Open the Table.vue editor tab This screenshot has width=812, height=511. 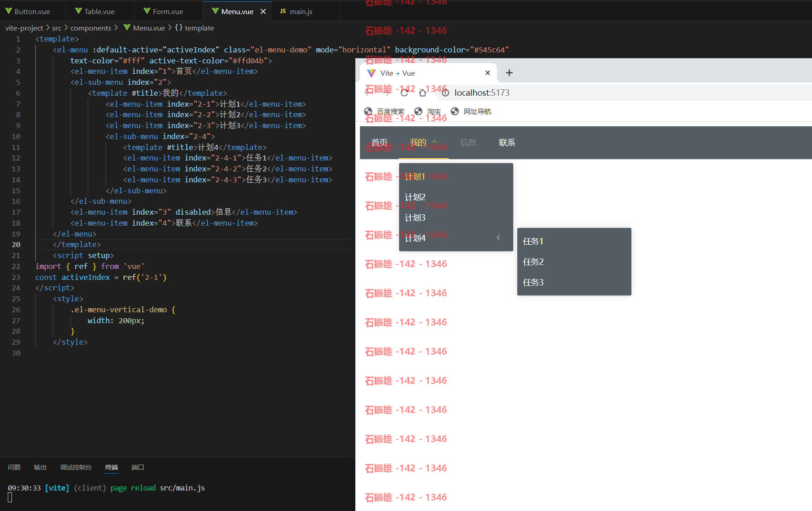pyautogui.click(x=99, y=11)
